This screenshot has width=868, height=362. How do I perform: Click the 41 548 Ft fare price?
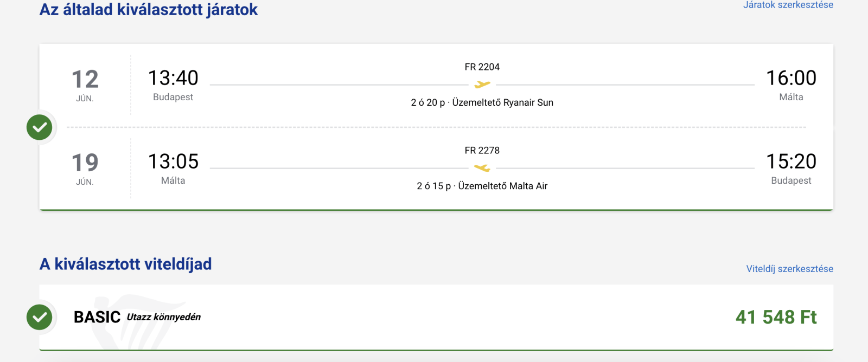[x=776, y=317]
